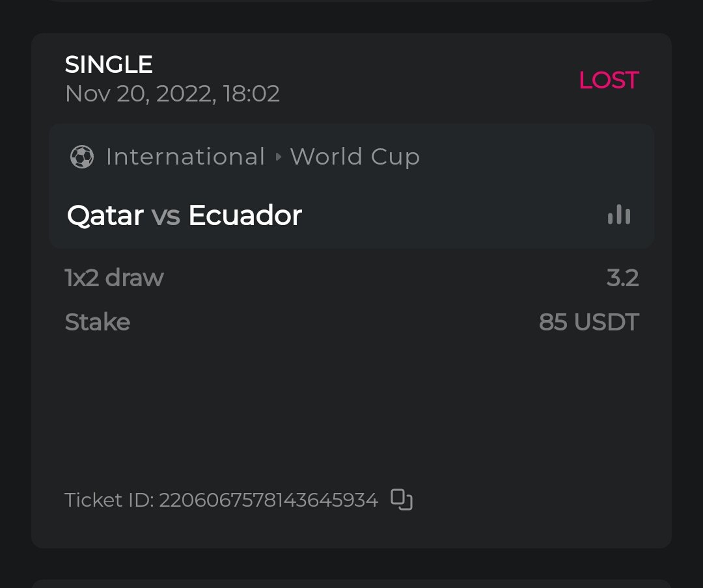Copy the Ticket ID to clipboard
This screenshot has width=703, height=588.
[402, 500]
